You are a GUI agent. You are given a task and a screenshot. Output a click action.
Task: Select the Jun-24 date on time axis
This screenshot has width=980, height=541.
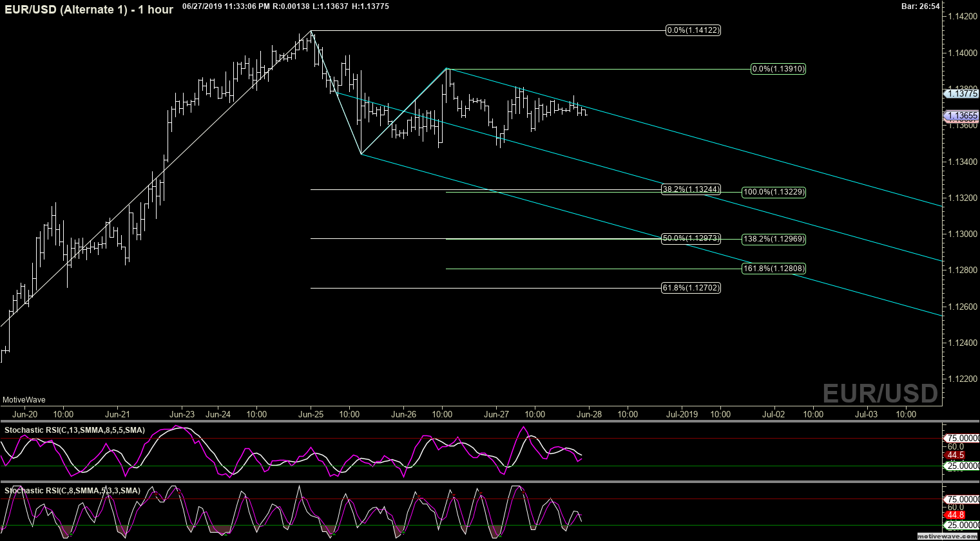[218, 414]
